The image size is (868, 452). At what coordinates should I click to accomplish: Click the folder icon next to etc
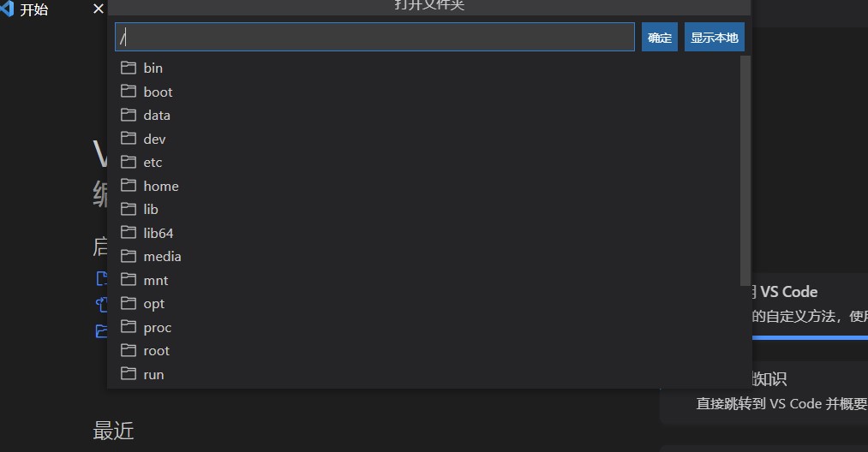(x=129, y=162)
